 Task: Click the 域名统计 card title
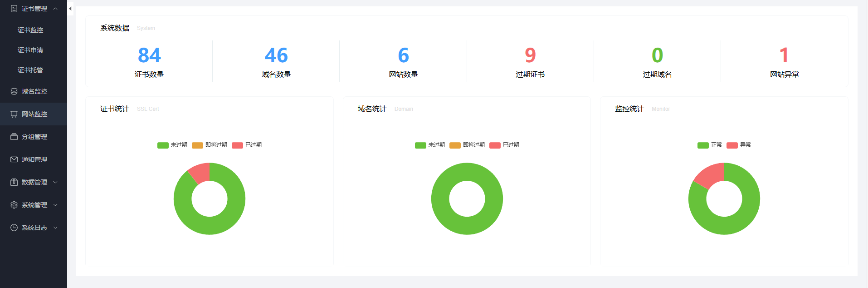[372, 109]
